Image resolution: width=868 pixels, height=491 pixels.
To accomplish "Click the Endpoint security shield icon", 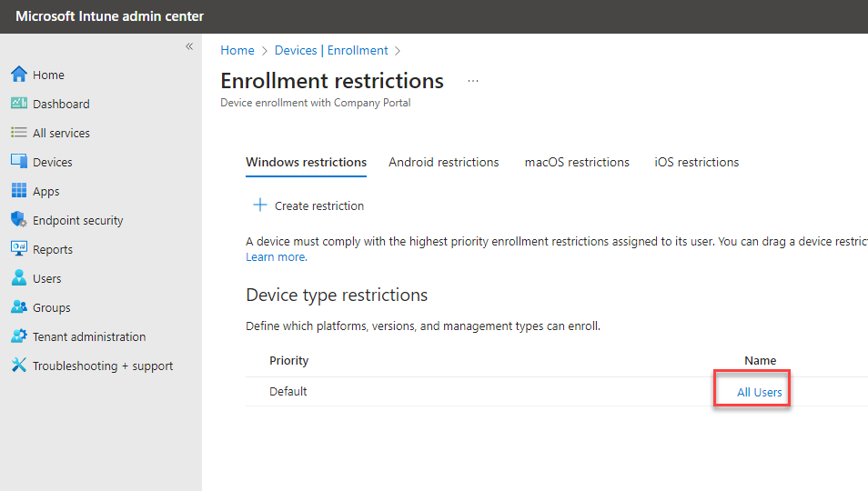I will 19,219.
